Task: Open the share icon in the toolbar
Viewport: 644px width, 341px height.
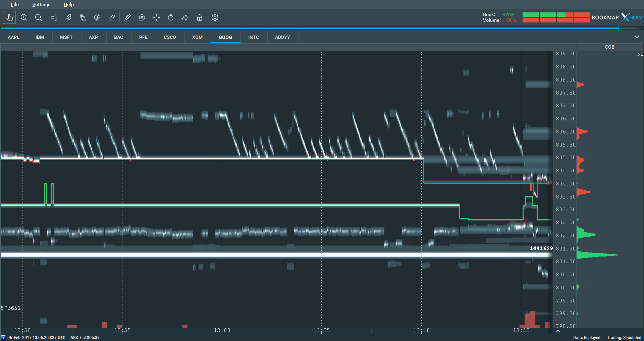Action: coord(54,17)
